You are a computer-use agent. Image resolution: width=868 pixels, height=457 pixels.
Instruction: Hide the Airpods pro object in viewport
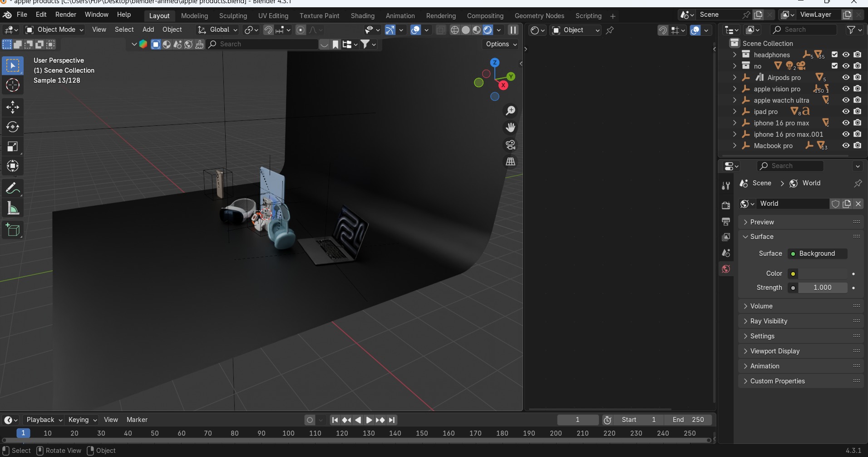pyautogui.click(x=846, y=77)
